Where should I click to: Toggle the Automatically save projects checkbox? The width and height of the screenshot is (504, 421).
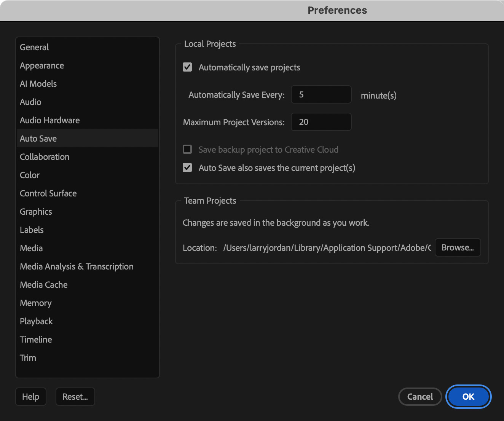click(187, 67)
